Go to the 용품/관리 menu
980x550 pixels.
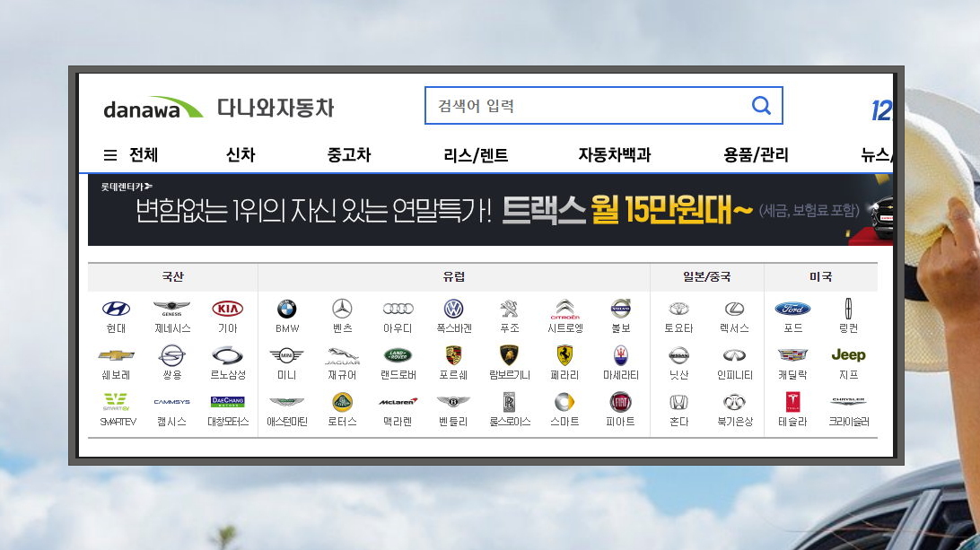(756, 155)
